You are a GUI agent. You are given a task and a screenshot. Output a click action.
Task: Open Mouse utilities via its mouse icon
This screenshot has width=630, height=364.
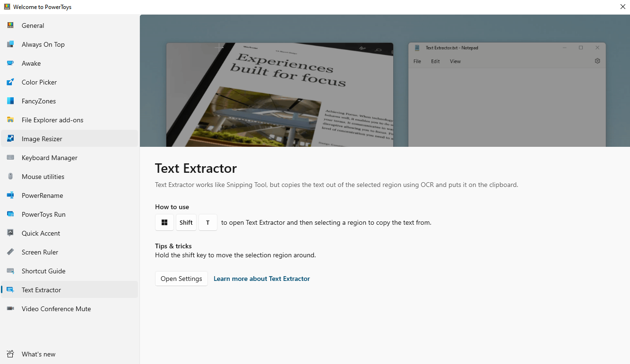10,177
